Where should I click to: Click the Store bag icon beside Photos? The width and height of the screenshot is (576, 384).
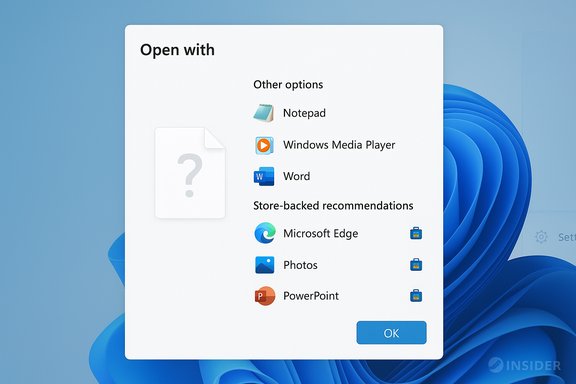point(416,265)
